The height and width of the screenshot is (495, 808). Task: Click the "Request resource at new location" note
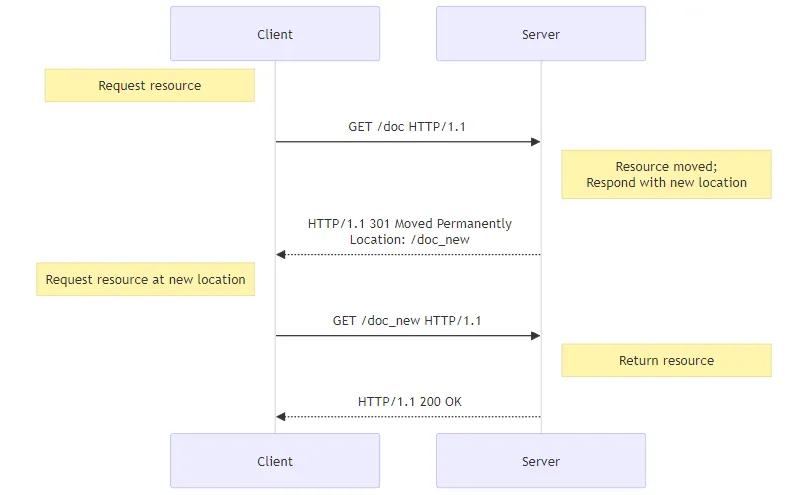click(x=145, y=279)
